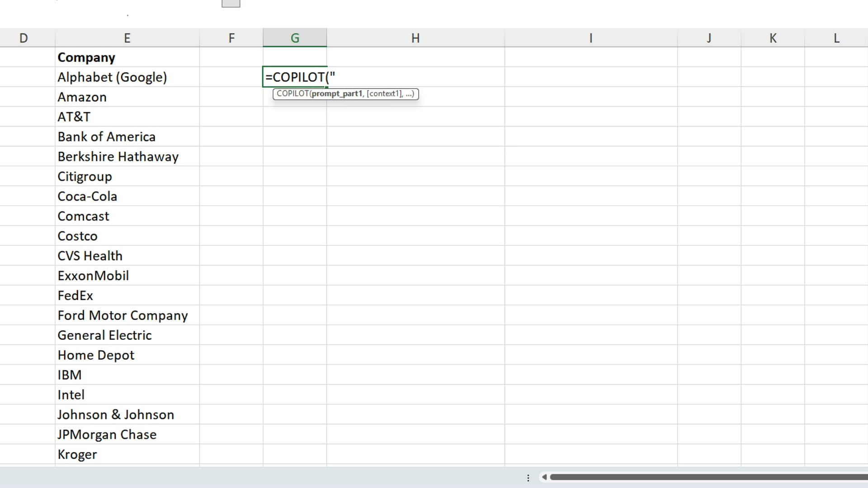Click the context1 argument in the function tooltip
This screenshot has height=488, width=868.
[x=385, y=94]
